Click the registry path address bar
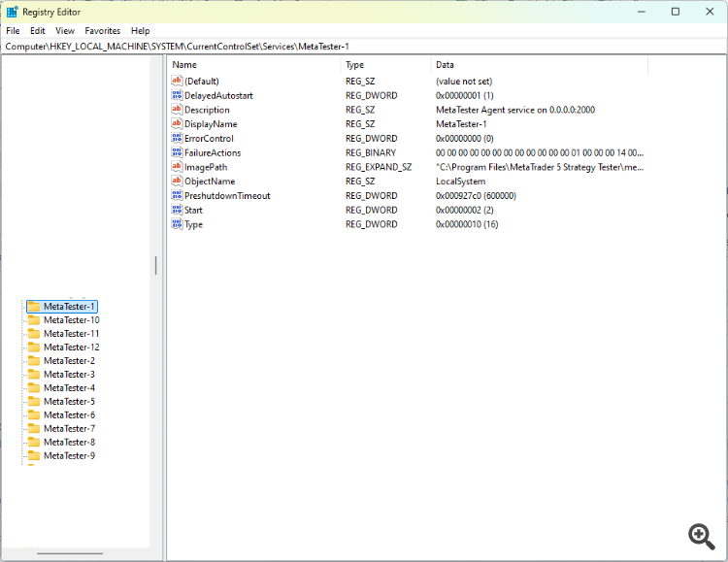This screenshot has height=562, width=728. pos(364,47)
